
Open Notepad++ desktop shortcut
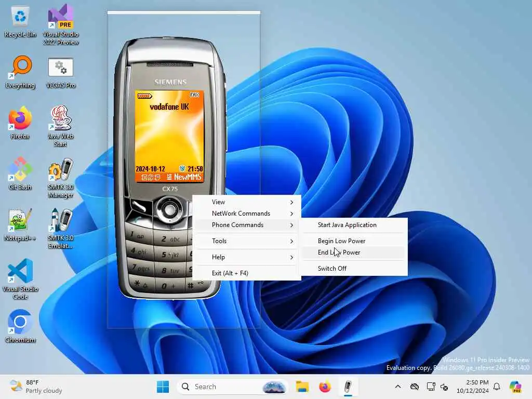(20, 224)
